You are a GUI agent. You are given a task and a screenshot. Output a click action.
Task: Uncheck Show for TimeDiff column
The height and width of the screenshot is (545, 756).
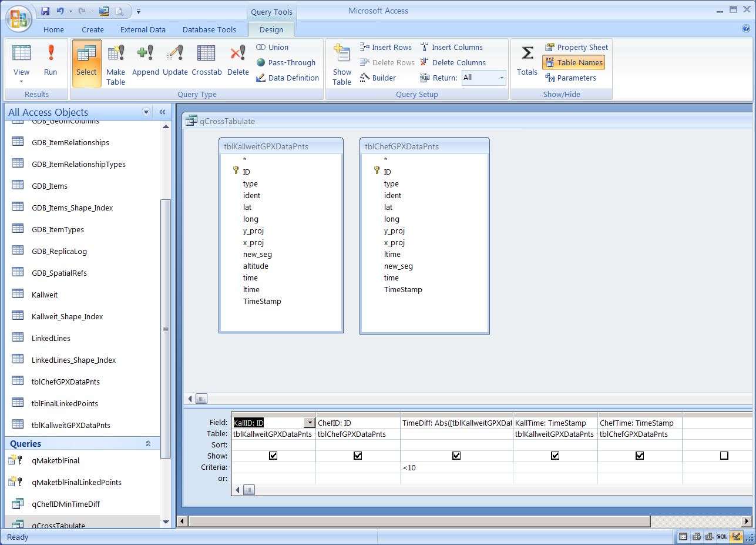(x=456, y=456)
